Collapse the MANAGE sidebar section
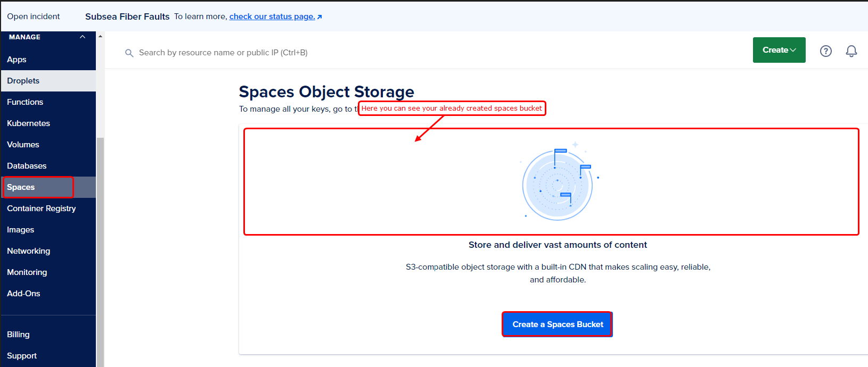Image resolution: width=868 pixels, height=367 pixels. pyautogui.click(x=83, y=37)
